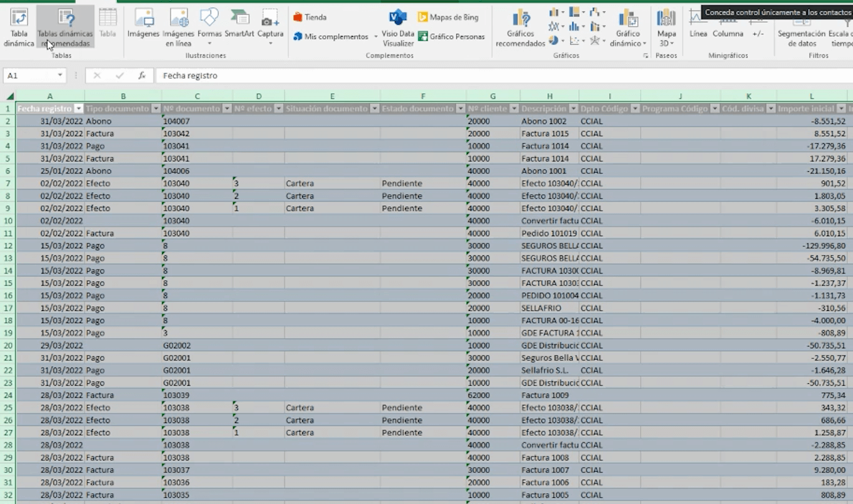This screenshot has width=853, height=504.
Task: Expand the Name Box dropdown
Action: pos(60,75)
